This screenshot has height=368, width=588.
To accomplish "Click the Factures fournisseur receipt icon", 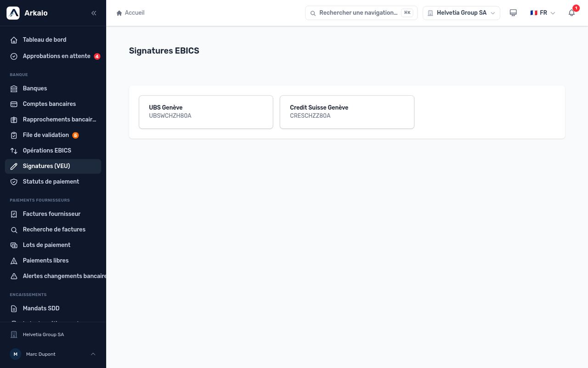I will click(x=14, y=214).
